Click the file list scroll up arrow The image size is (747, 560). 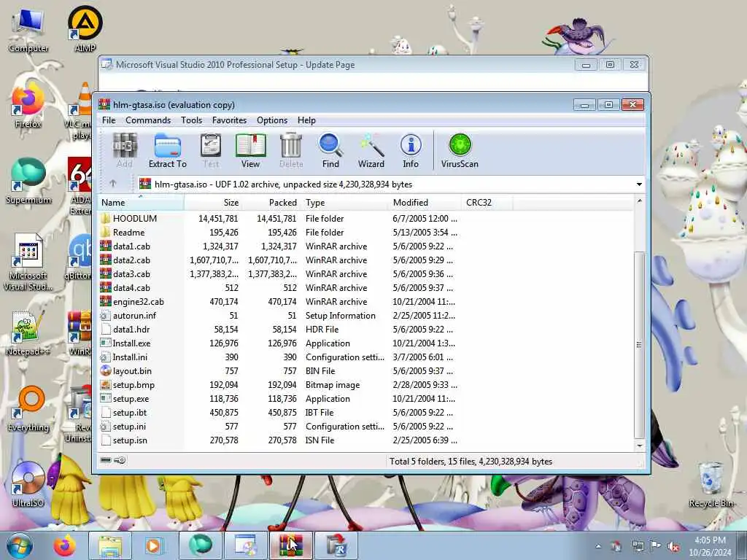click(639, 201)
